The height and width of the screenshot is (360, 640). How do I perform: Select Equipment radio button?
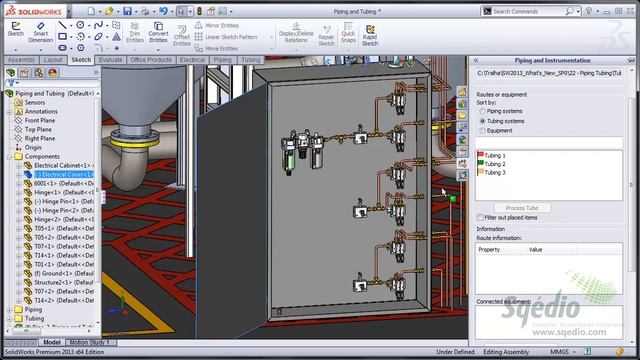coord(482,131)
